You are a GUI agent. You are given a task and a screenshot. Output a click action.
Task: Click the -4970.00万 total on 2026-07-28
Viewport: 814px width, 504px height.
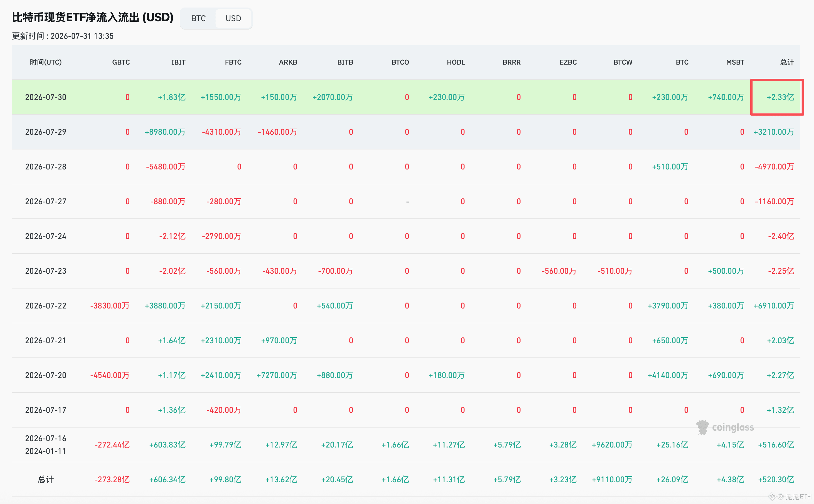[775, 167]
